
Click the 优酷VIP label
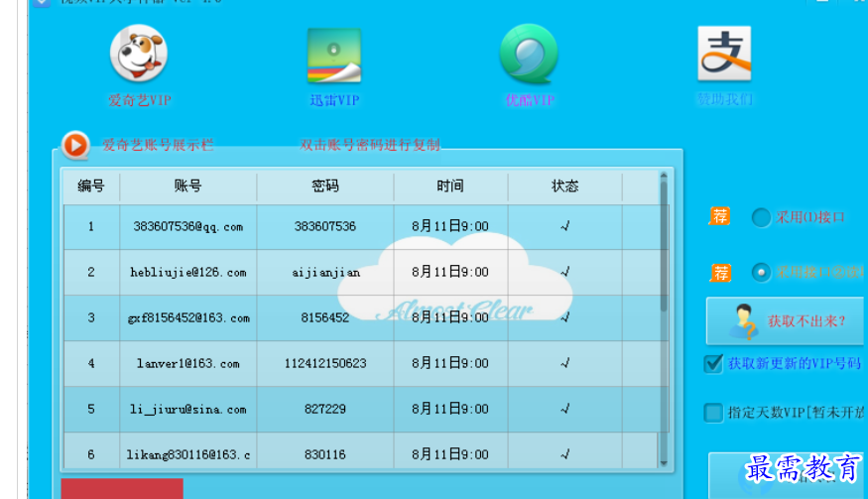click(530, 100)
